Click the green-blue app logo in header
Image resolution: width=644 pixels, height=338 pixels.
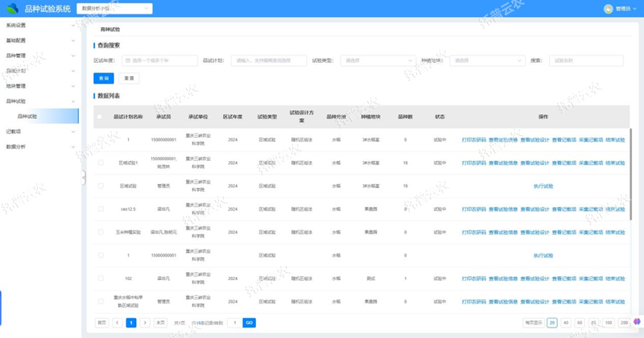coord(12,9)
